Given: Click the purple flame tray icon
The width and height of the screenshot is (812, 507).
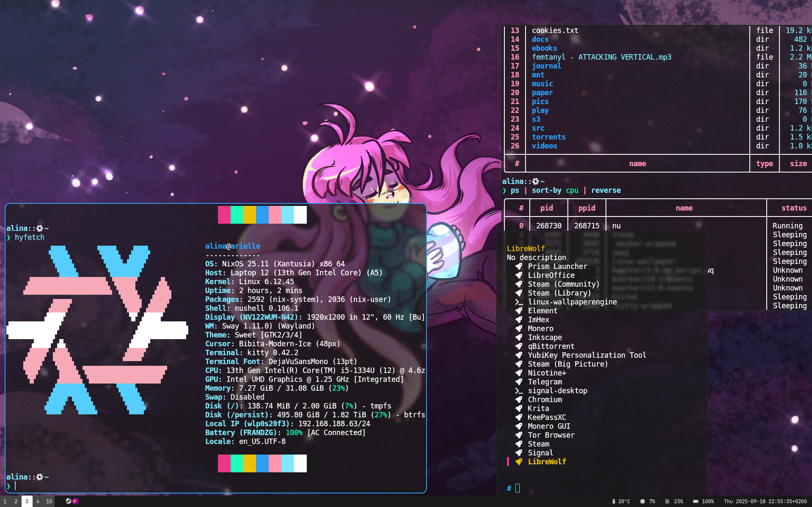Looking at the screenshot, I should tap(75, 501).
